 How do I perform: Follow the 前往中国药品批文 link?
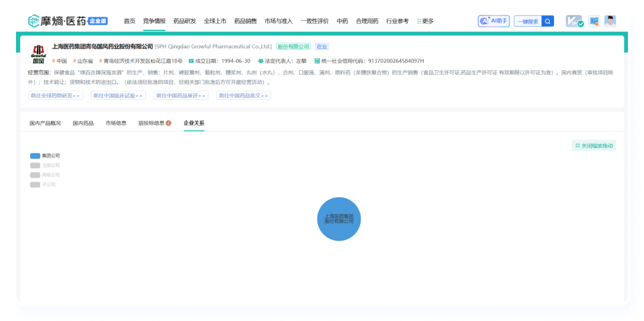pyautogui.click(x=244, y=96)
